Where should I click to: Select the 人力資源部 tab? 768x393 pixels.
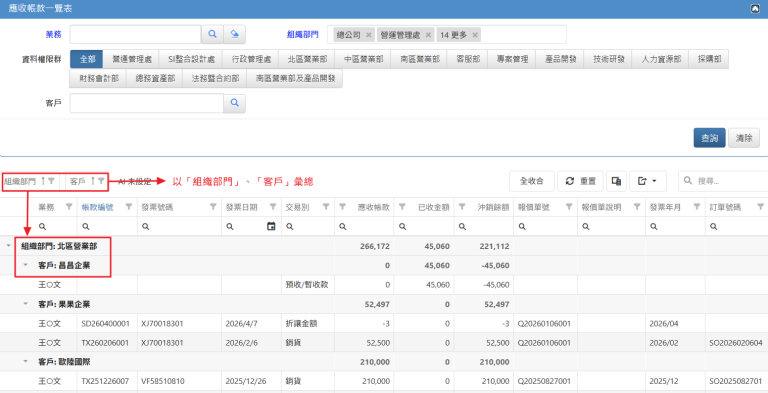[660, 59]
